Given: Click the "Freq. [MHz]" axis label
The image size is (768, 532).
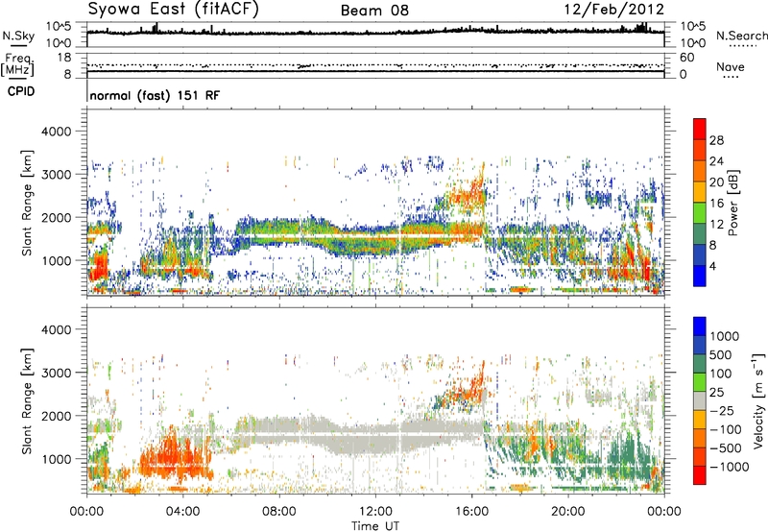Looking at the screenshot, I should click(17, 64).
